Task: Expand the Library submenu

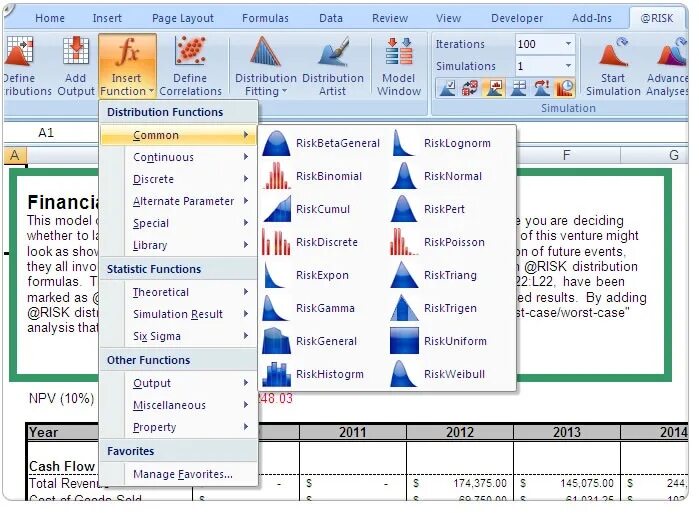Action: pos(178,245)
